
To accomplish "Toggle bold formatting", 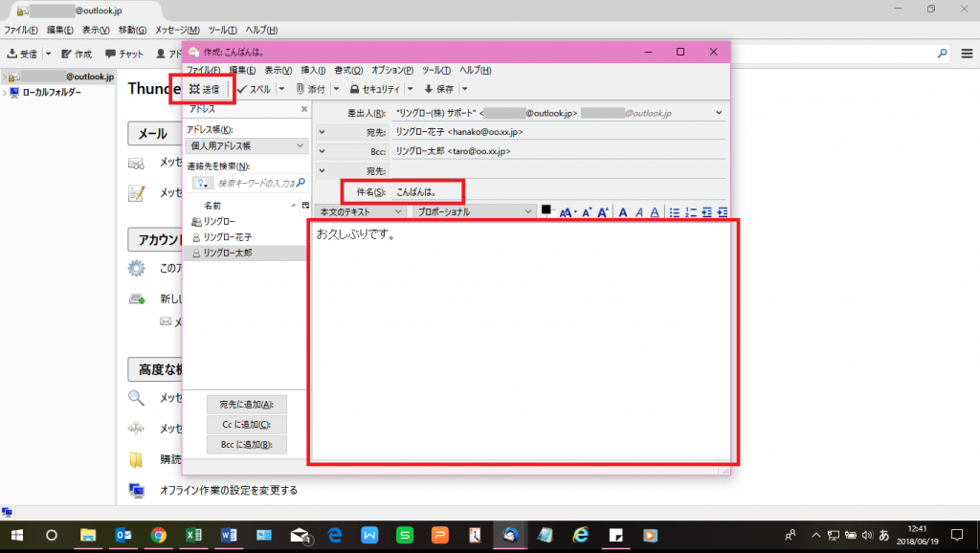I will tap(624, 211).
